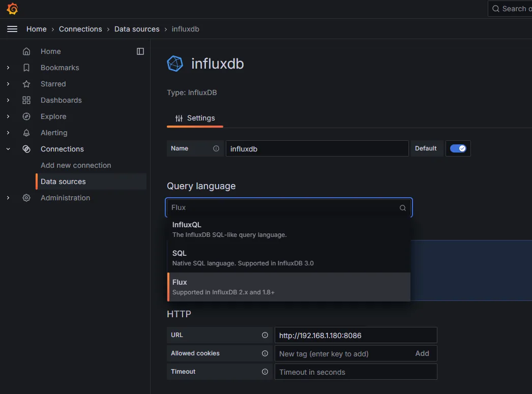Open the Administration sidebar link
The image size is (532, 394).
(x=65, y=198)
